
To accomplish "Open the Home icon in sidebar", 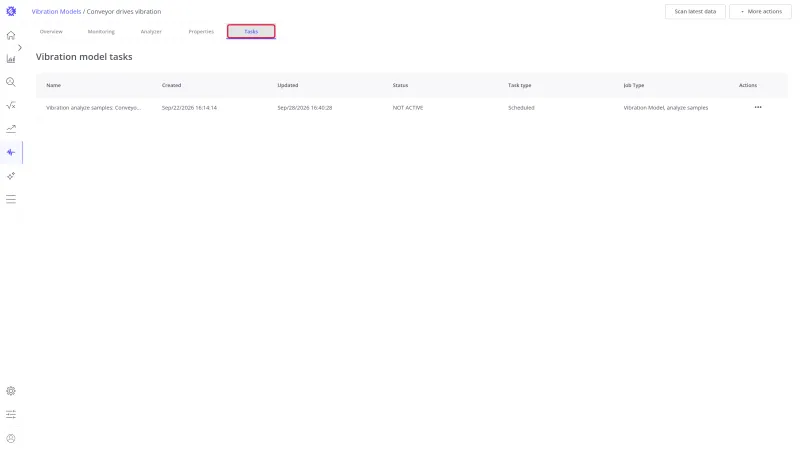I will click(x=11, y=35).
